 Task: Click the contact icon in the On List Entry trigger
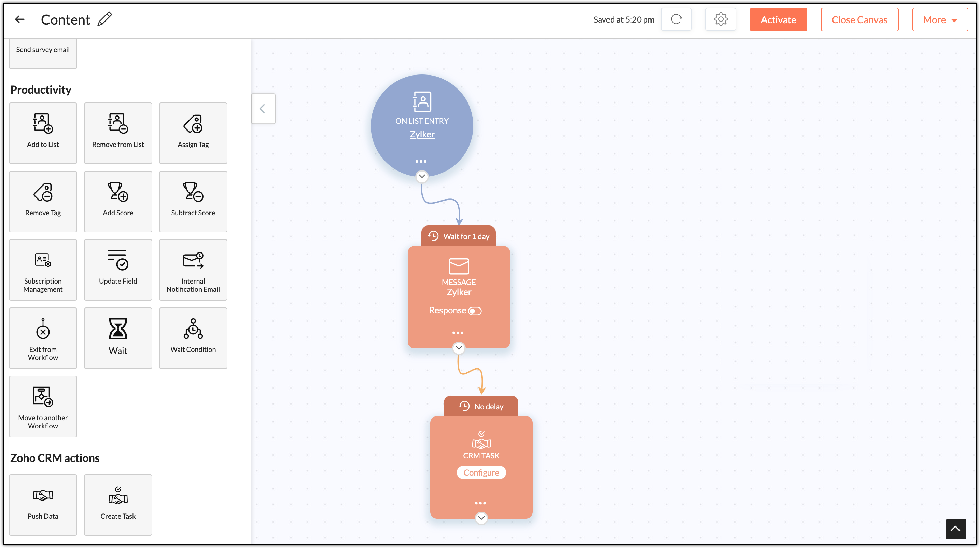[x=422, y=101]
